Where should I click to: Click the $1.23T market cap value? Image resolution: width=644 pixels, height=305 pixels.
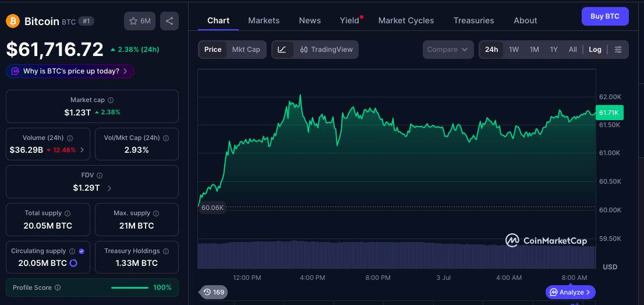77,112
